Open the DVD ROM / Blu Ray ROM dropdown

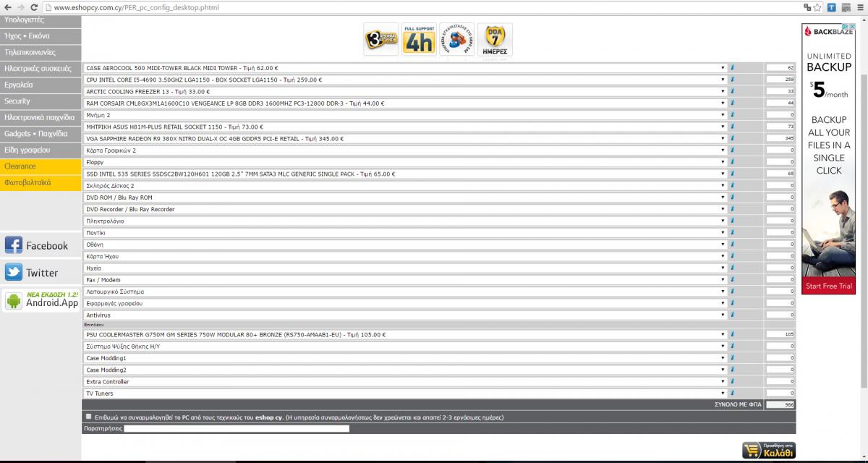pos(405,197)
